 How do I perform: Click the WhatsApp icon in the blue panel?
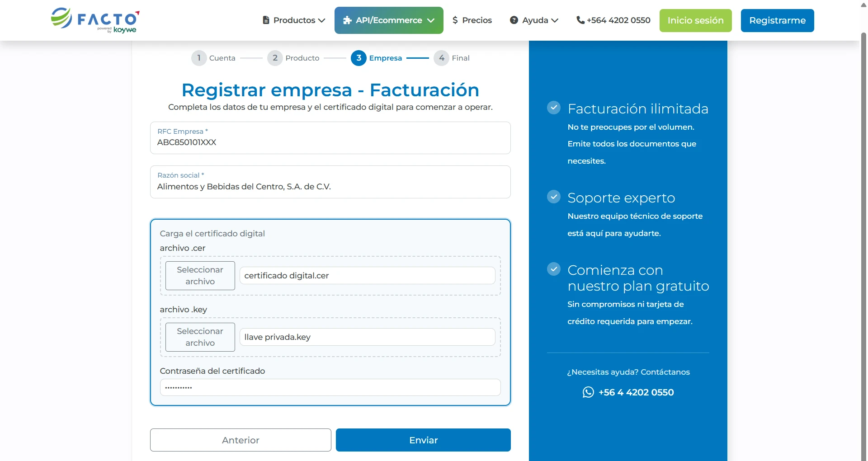point(588,392)
